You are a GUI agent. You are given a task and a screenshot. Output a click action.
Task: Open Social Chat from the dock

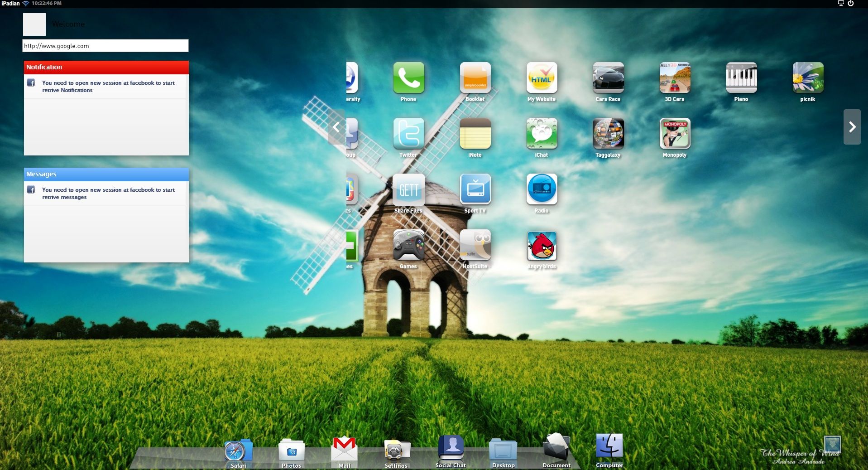pos(451,449)
